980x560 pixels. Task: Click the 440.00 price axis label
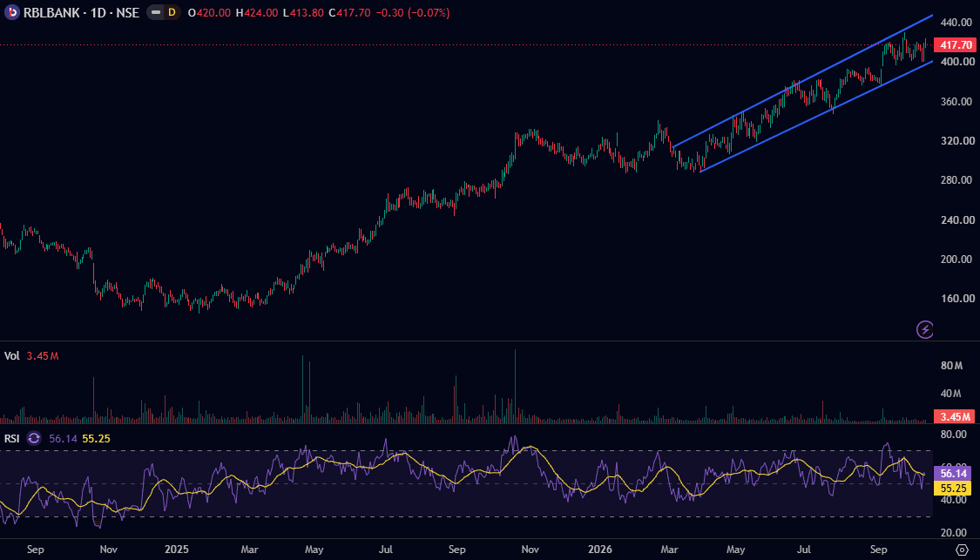956,23
